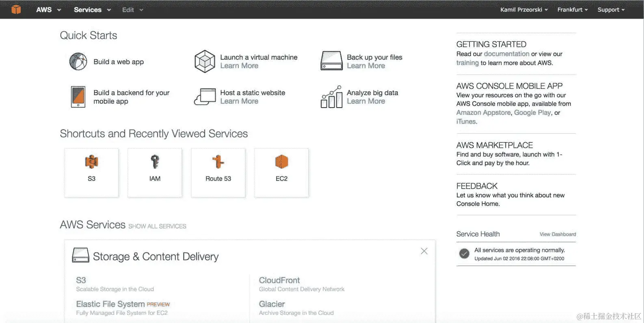Viewport: 644px width, 323px height.
Task: Click the virtual machine cube icon
Action: coord(205,61)
